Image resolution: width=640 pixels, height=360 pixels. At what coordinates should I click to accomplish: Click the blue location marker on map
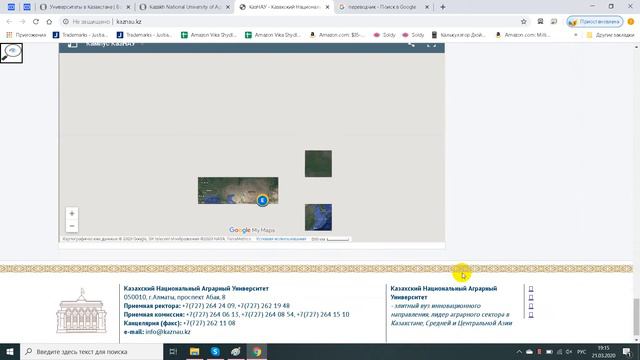tap(262, 200)
